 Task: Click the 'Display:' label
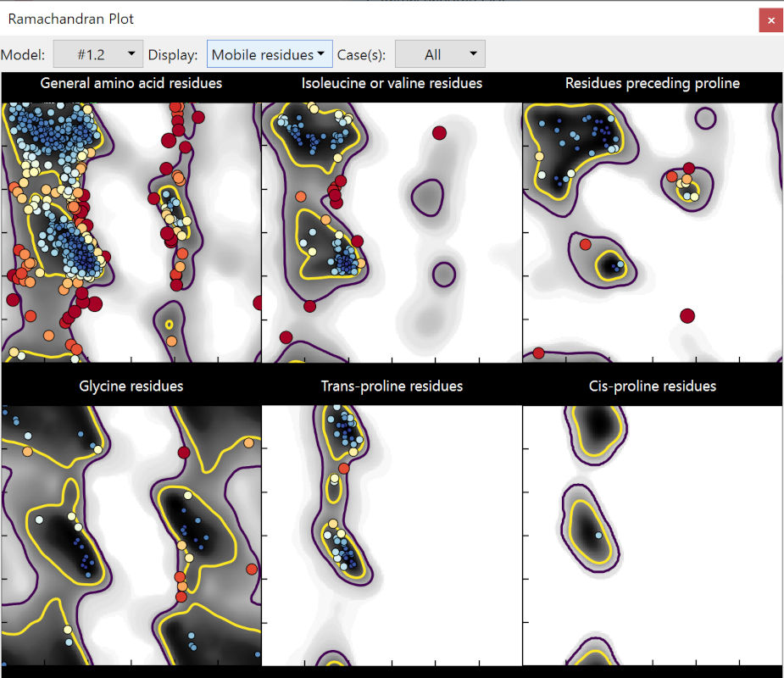173,54
